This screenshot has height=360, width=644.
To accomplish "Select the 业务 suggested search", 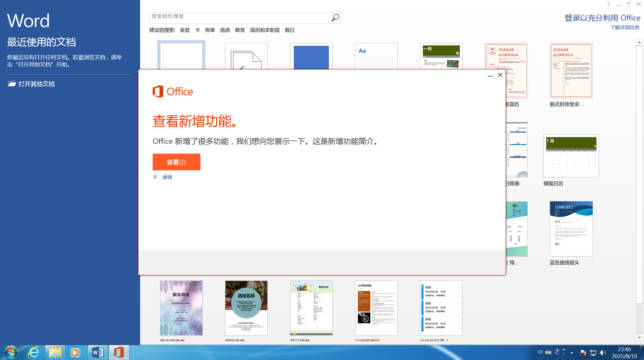I will 185,30.
